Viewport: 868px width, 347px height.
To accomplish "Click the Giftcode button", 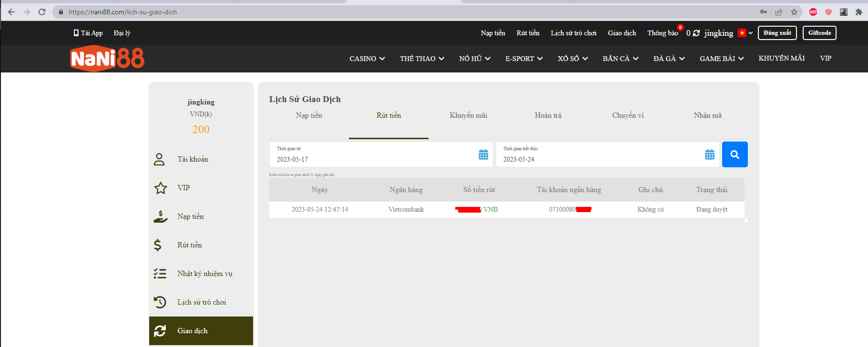I will coord(819,33).
